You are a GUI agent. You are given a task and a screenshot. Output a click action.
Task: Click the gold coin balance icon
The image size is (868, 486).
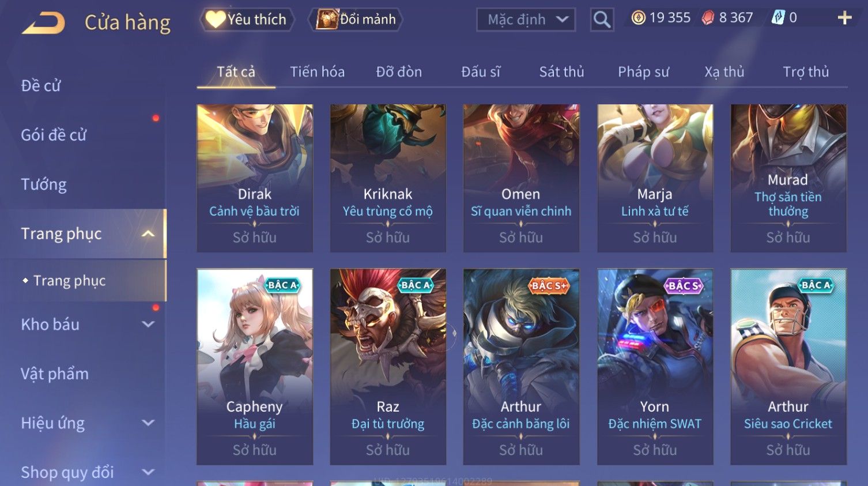click(x=638, y=18)
